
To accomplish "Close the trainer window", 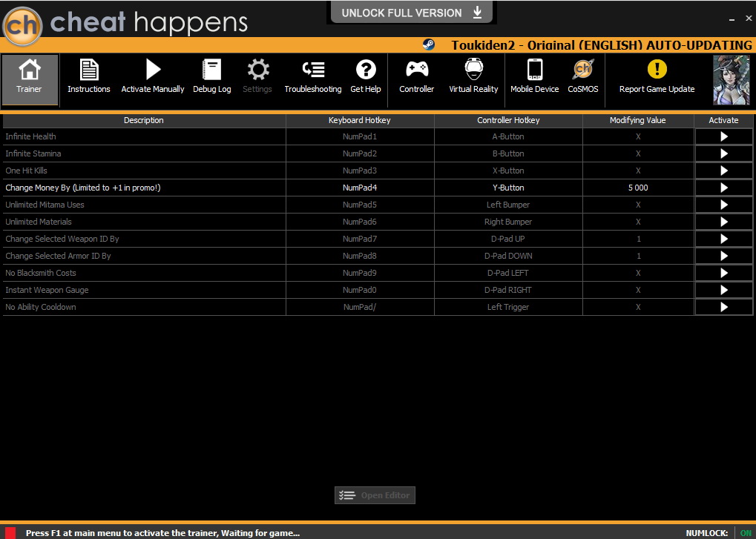I will click(x=749, y=19).
